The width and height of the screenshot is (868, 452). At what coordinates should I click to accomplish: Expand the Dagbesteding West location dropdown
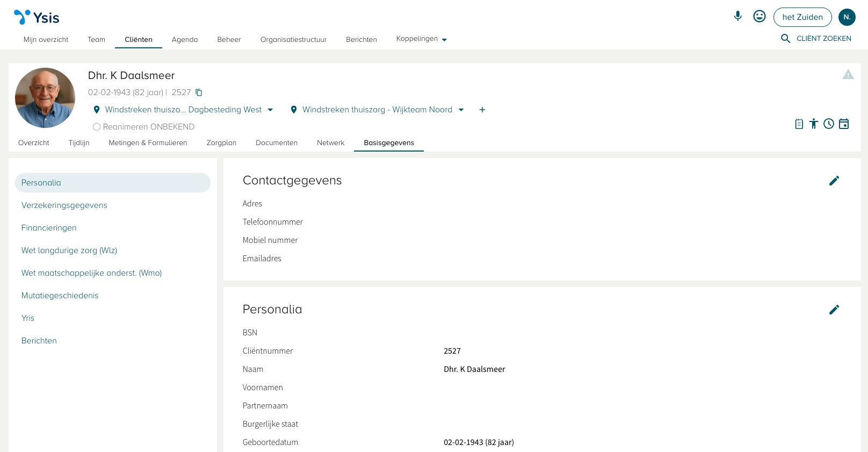pyautogui.click(x=270, y=110)
